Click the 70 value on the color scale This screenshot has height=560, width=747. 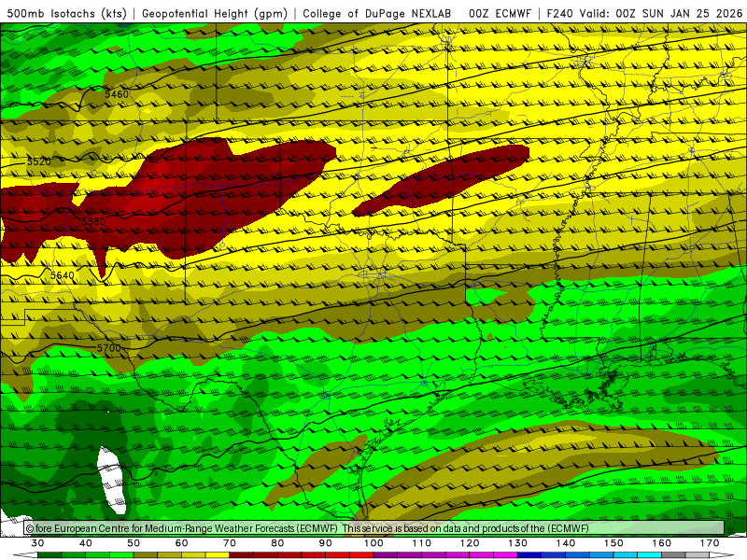click(230, 543)
